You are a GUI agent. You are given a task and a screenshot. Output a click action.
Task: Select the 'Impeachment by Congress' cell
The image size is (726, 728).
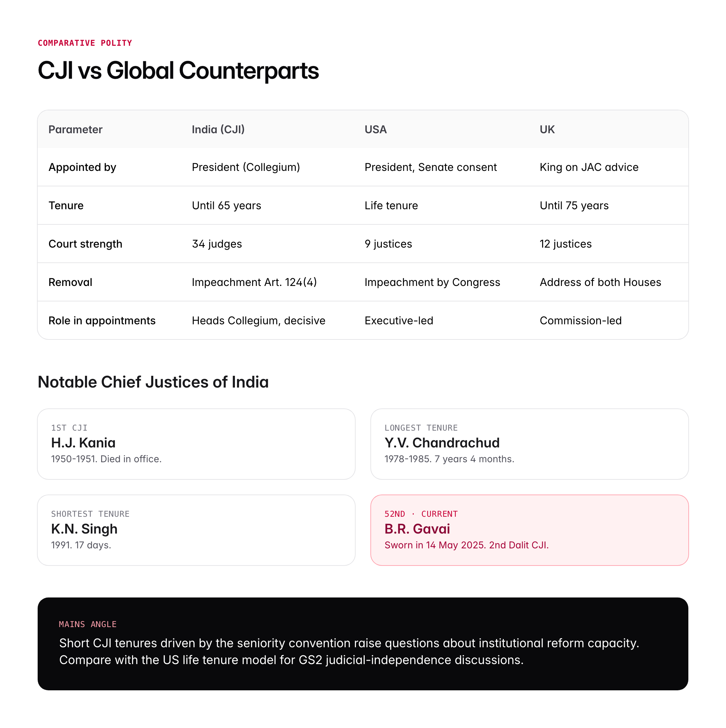[432, 282]
